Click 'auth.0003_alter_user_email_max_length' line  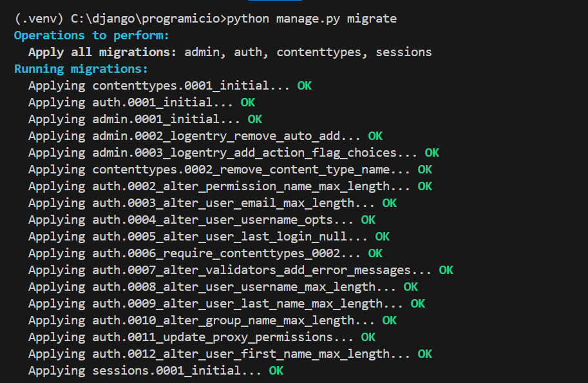[213, 203]
